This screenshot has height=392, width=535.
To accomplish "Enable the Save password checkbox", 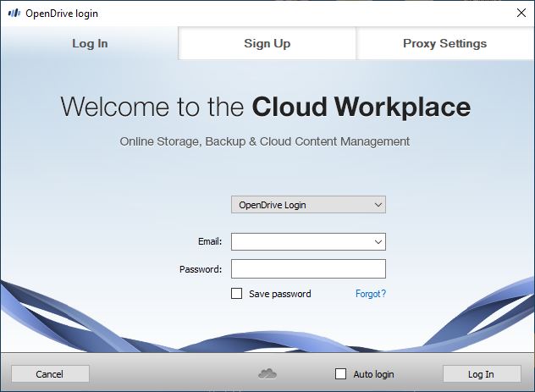I will [x=236, y=294].
